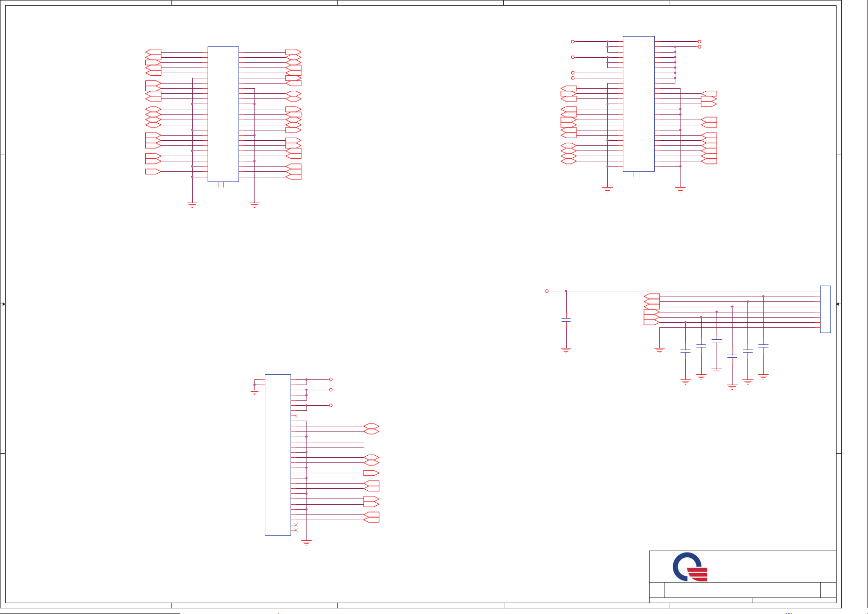
Task: Click the power terminal circle starting the long rail
Action: 547,291
